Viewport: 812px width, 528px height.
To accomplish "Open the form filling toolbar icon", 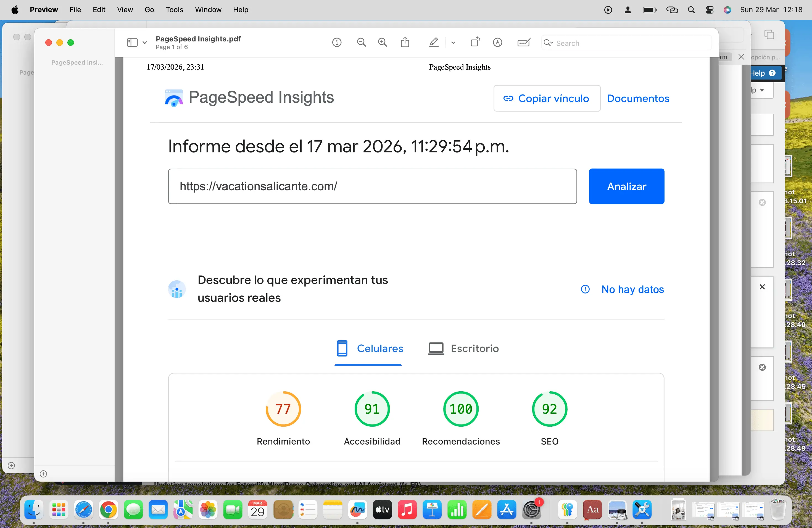I will pyautogui.click(x=524, y=43).
